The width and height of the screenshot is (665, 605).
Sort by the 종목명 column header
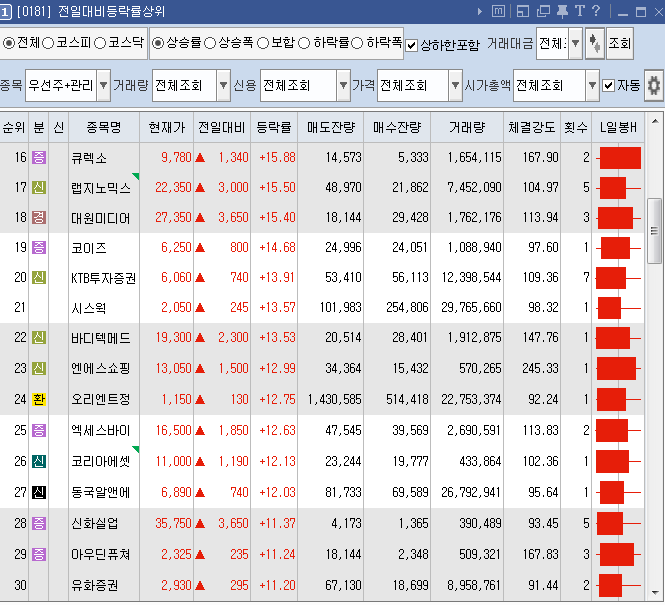coord(104,127)
